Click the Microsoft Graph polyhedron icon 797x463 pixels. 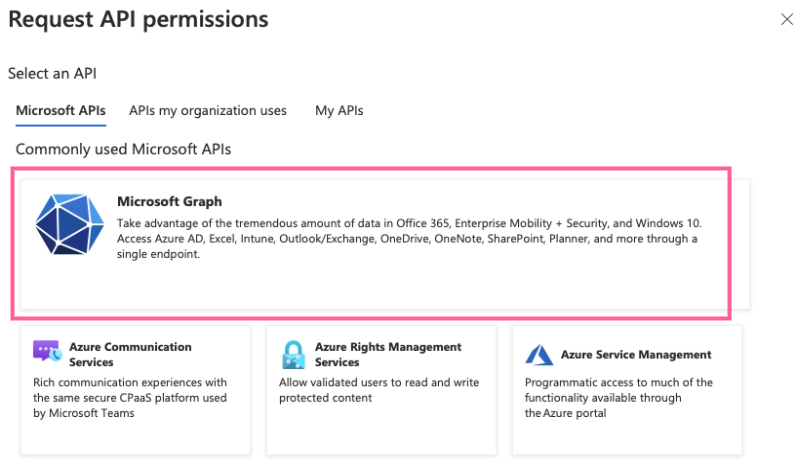click(69, 224)
